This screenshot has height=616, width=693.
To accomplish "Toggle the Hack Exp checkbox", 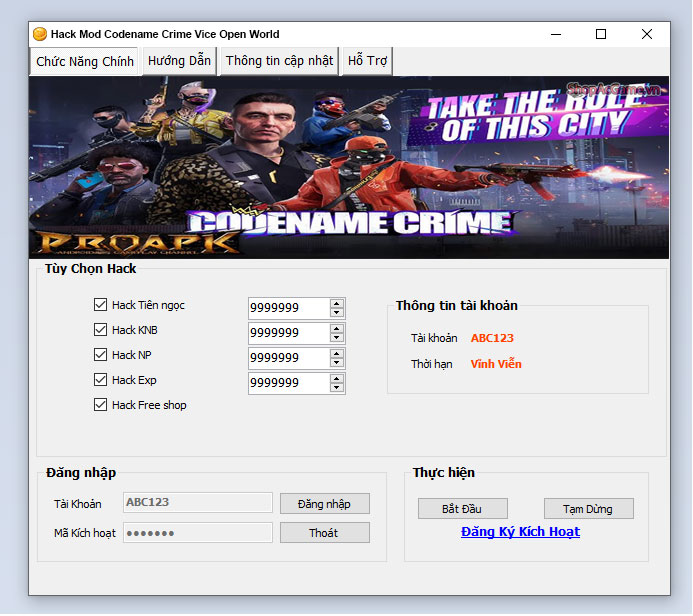I will coord(100,380).
